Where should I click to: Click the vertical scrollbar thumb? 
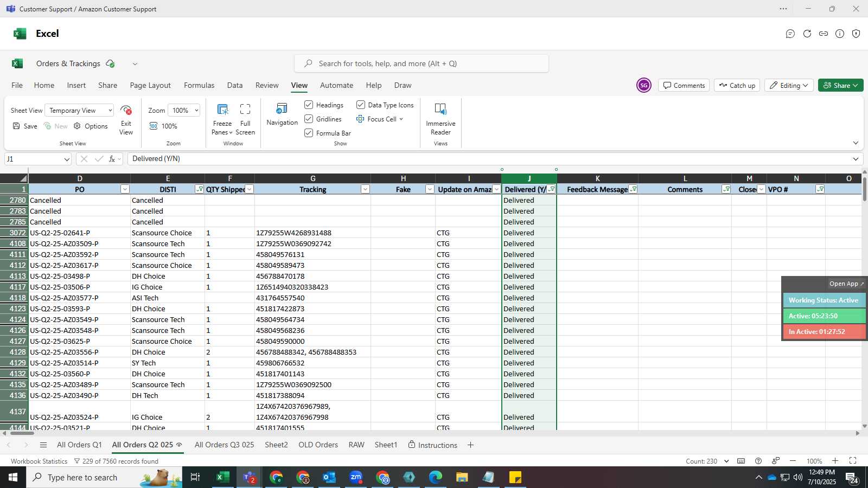[x=865, y=190]
